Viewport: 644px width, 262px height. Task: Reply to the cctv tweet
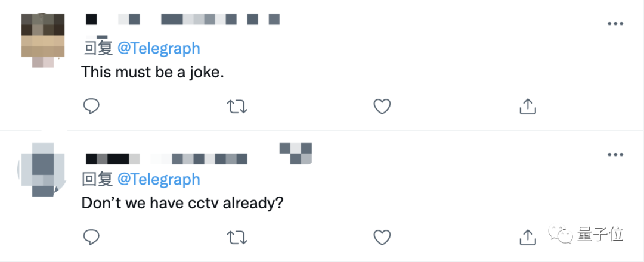91,237
